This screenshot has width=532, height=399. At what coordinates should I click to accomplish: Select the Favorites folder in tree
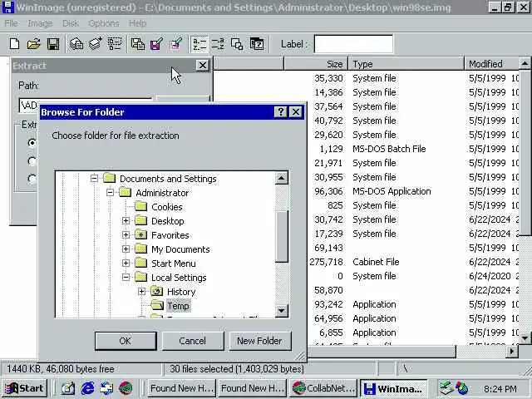point(170,235)
